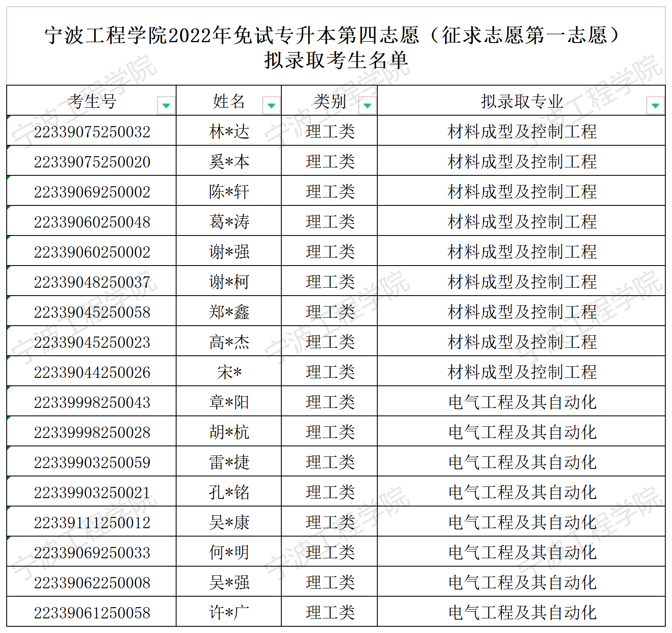Click the name cell 宋*
The image size is (672, 633).
click(229, 371)
